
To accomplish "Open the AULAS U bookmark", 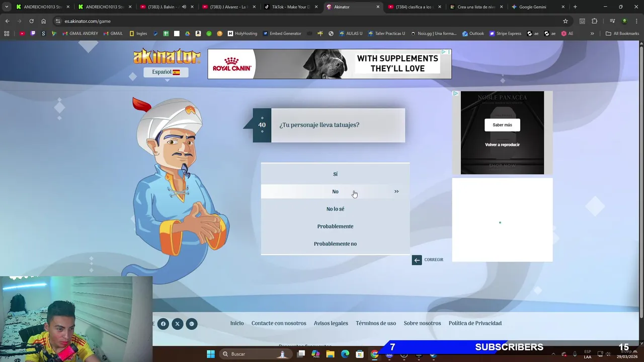I will point(351,34).
